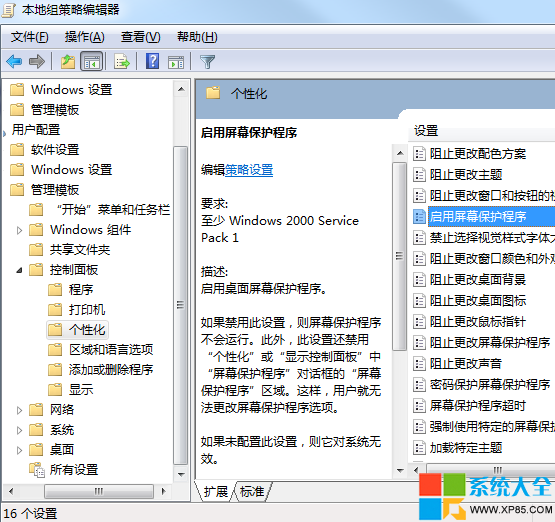Image resolution: width=555 pixels, height=522 pixels.
Task: Toggle show/hide console tree icon
Action: pyautogui.click(x=92, y=62)
